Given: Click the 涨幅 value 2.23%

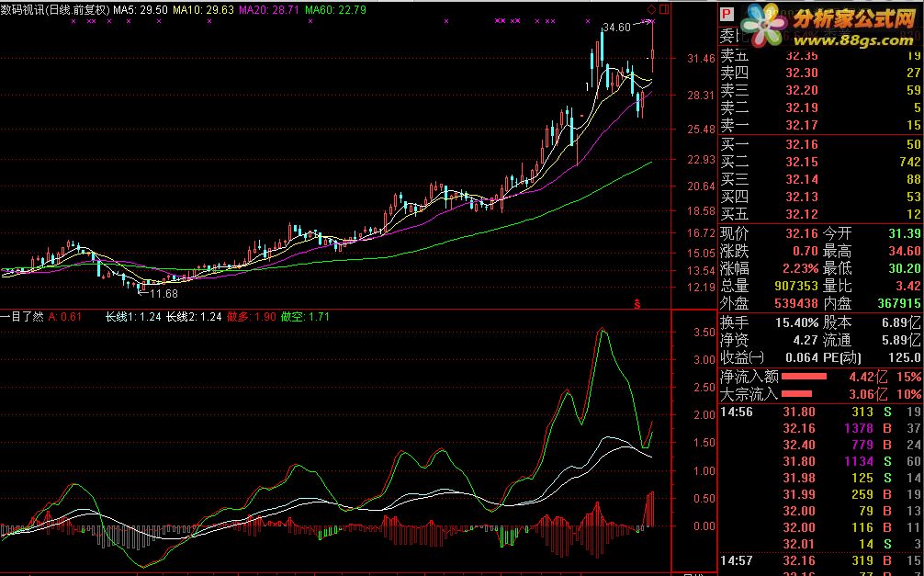Looking at the screenshot, I should 800,268.
